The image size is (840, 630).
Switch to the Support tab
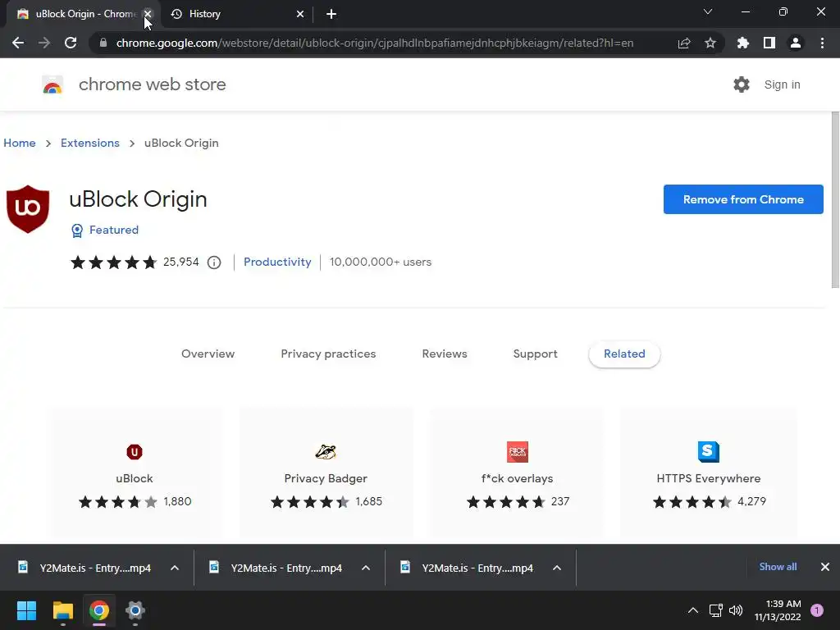pos(535,354)
